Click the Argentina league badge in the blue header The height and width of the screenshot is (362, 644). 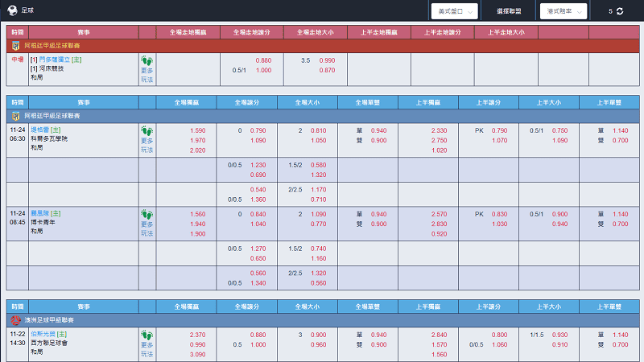(x=14, y=117)
